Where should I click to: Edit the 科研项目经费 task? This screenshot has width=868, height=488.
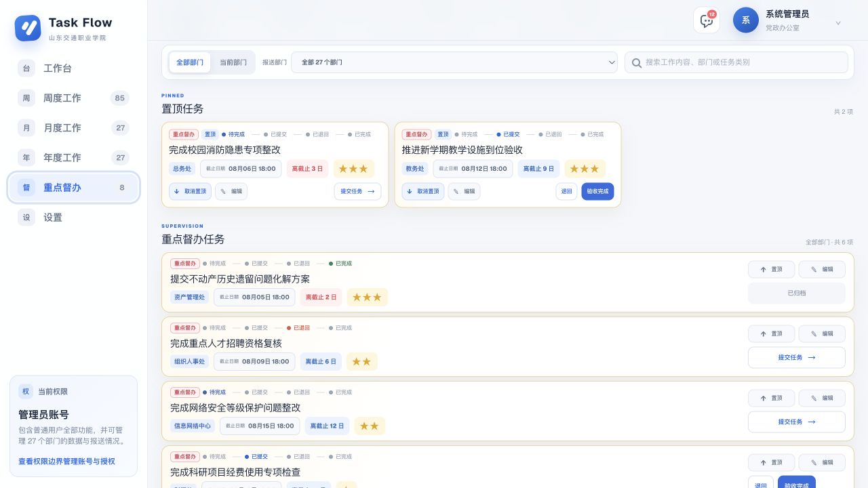coord(822,463)
